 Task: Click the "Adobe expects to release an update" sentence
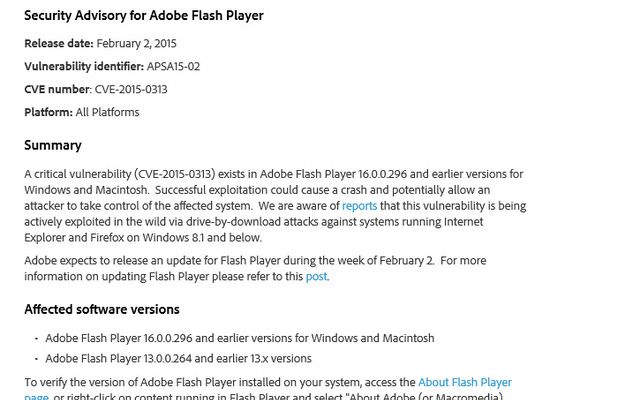pos(229,260)
